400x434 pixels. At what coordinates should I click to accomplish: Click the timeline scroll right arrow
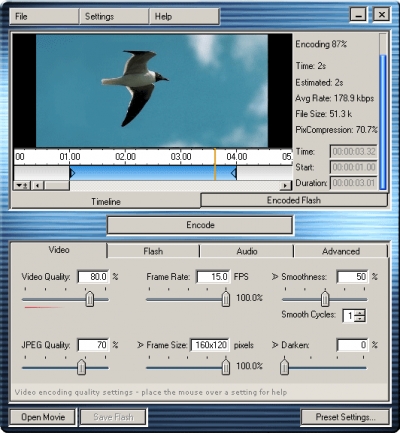pyautogui.click(x=285, y=185)
